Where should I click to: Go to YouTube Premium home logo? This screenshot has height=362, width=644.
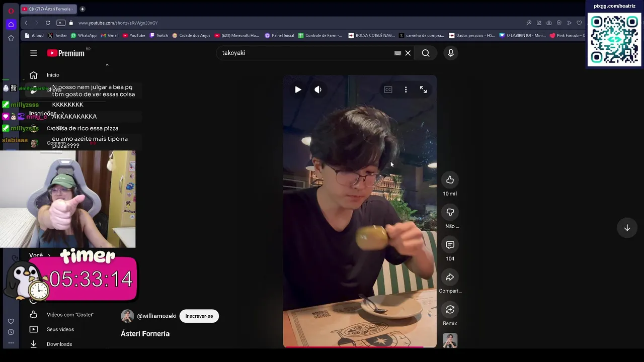[66, 53]
